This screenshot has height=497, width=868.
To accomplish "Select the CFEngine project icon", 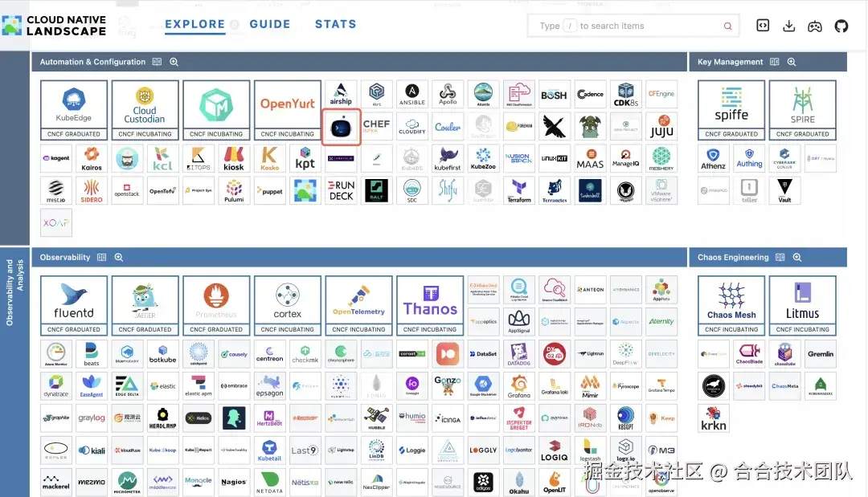I will tap(661, 94).
